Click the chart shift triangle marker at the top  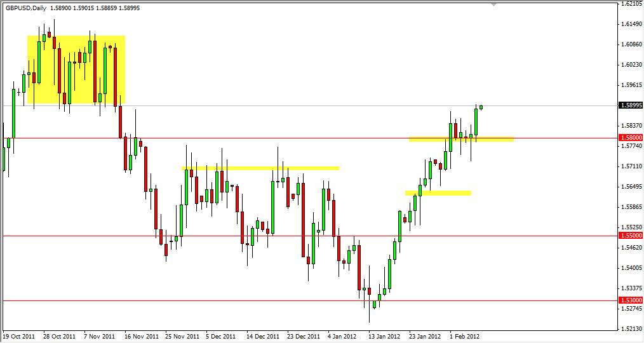pos(493,4)
